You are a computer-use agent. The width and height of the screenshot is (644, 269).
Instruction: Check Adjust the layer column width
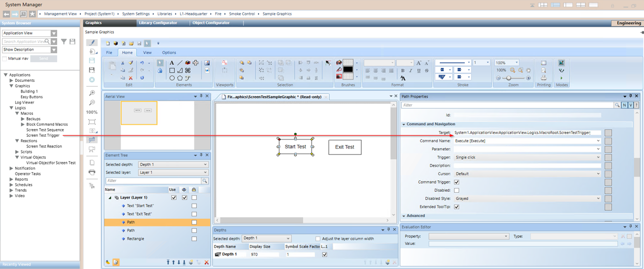click(318, 239)
